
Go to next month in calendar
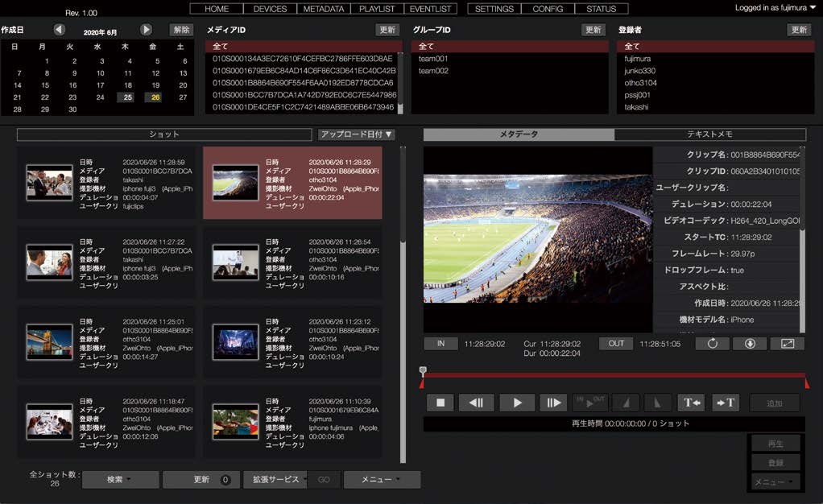146,30
